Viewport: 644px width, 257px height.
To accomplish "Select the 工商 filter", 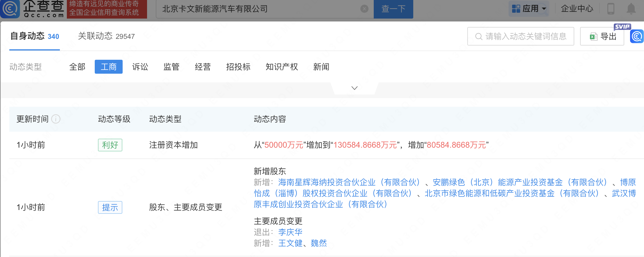I will pos(108,67).
